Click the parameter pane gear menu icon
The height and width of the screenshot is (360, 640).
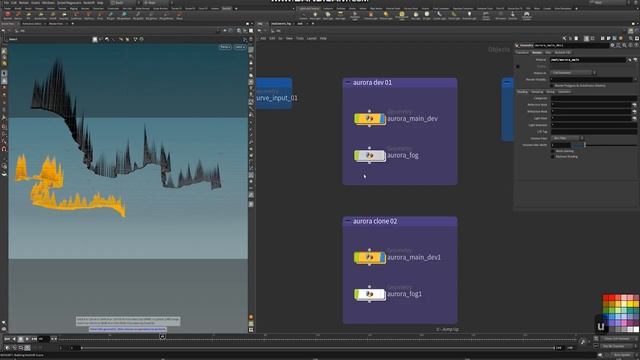612,45
